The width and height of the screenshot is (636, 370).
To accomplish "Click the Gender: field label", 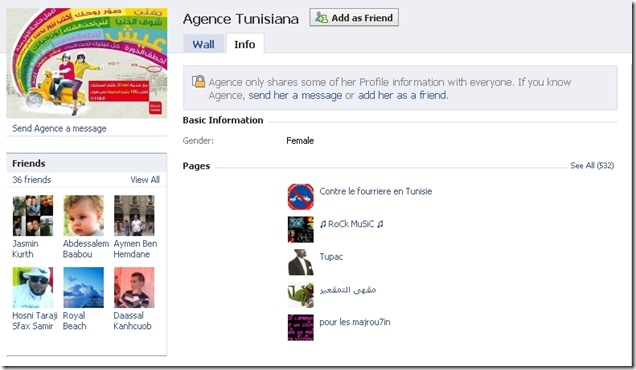I will click(x=198, y=141).
